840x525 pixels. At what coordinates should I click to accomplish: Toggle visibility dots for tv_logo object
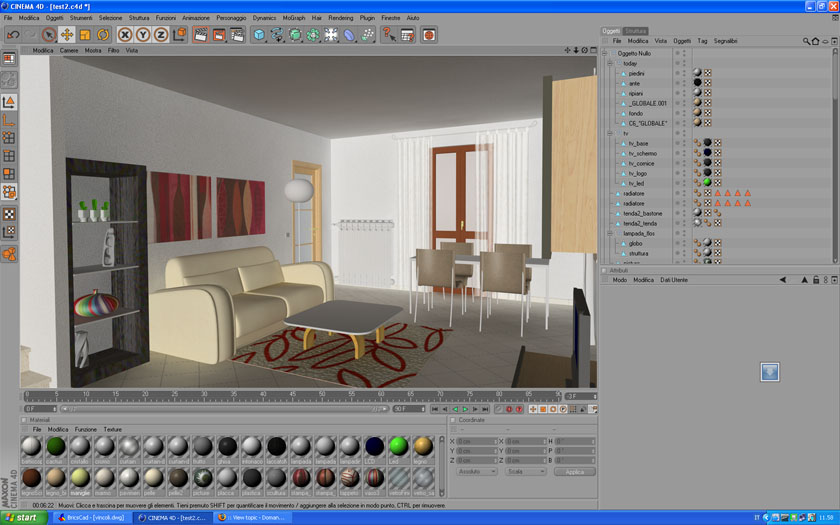coord(677,173)
